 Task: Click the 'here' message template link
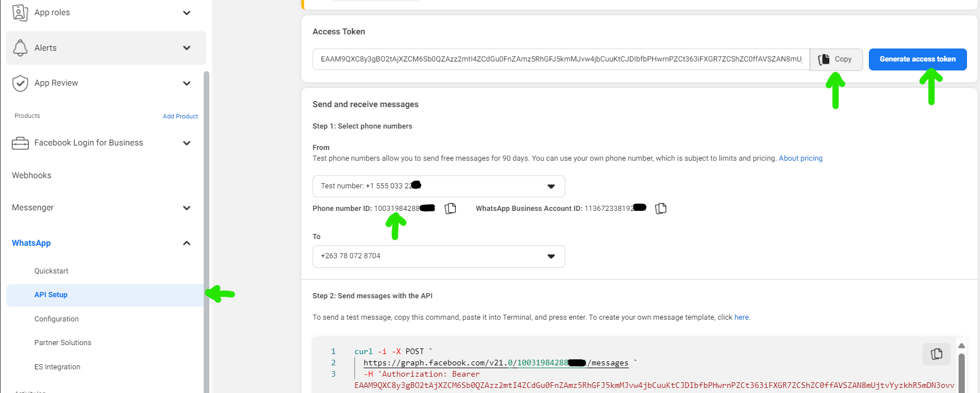(x=741, y=317)
